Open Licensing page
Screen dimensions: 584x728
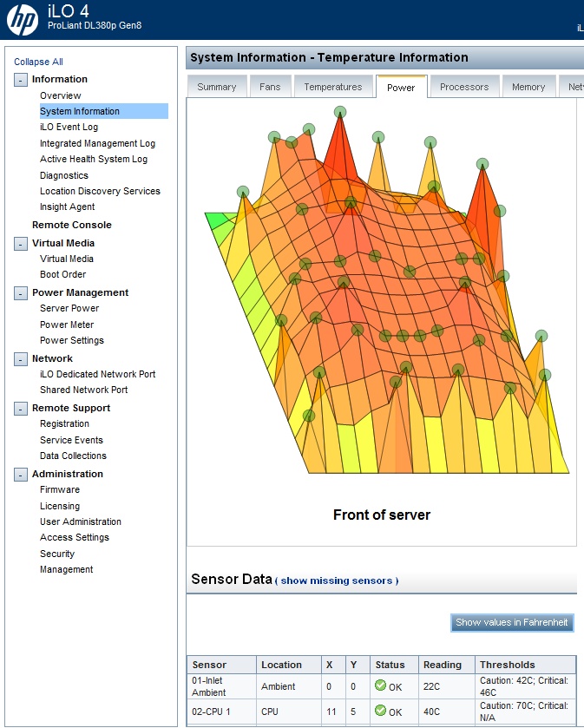60,507
